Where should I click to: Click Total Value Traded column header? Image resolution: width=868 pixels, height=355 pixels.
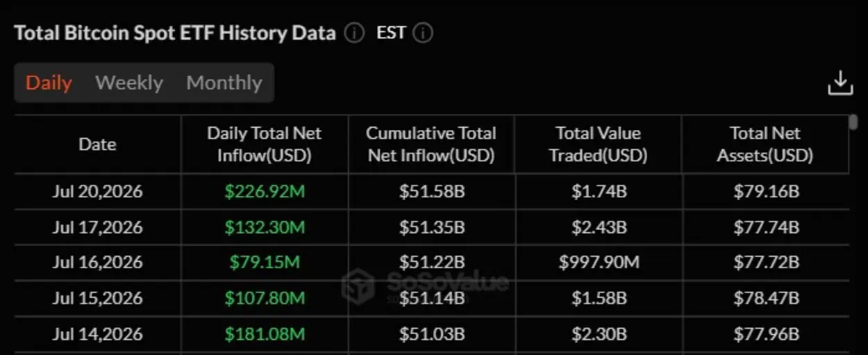tap(599, 144)
